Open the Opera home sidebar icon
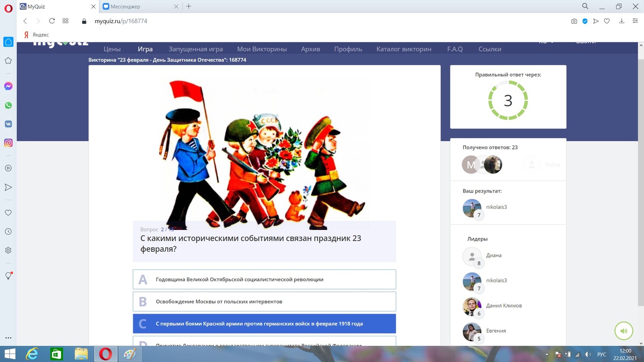This screenshot has height=362, width=644. click(x=8, y=42)
